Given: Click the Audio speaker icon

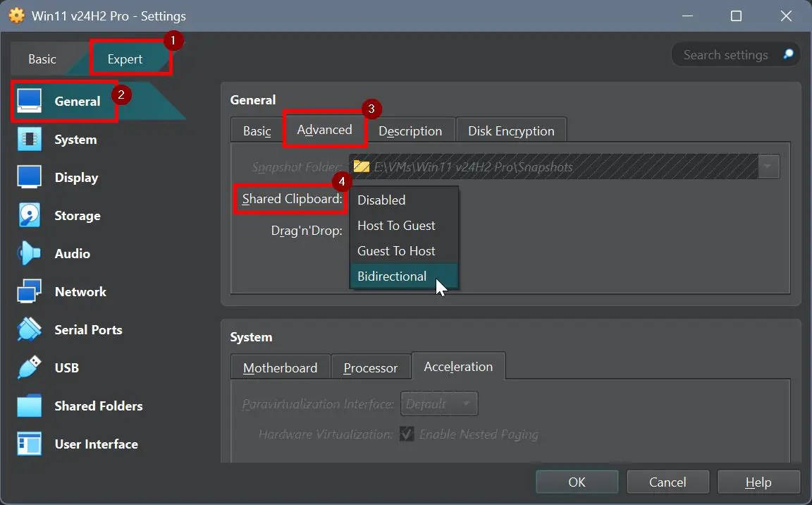Looking at the screenshot, I should (29, 253).
